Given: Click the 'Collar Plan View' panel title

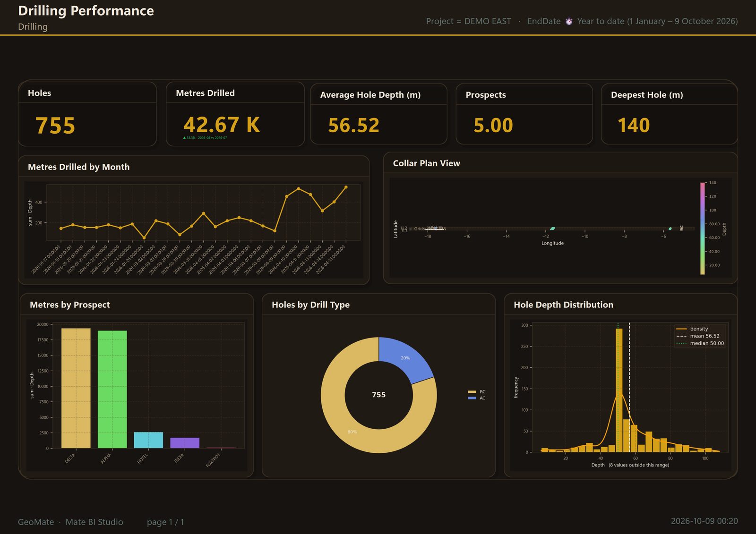Looking at the screenshot, I should pyautogui.click(x=426, y=163).
